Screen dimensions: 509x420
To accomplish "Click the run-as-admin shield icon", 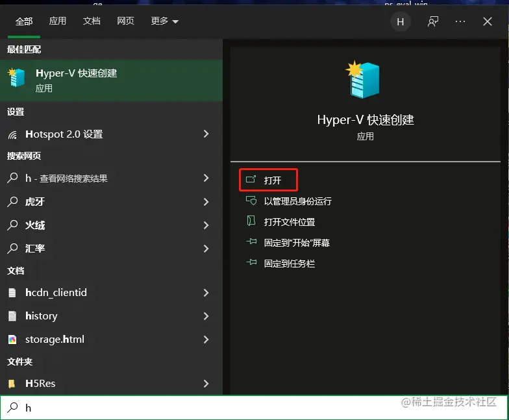I will (251, 201).
